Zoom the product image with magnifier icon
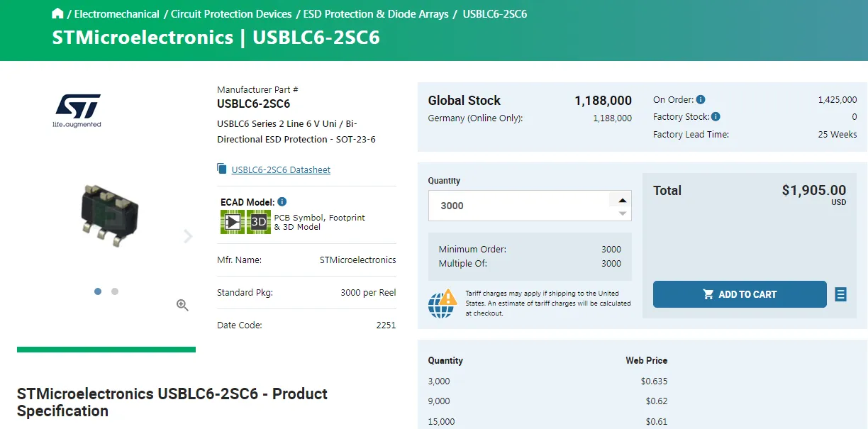This screenshot has width=868, height=429. (x=182, y=305)
